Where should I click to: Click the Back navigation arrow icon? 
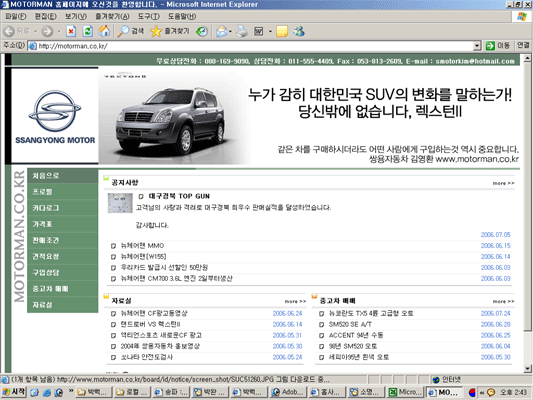pyautogui.click(x=9, y=31)
